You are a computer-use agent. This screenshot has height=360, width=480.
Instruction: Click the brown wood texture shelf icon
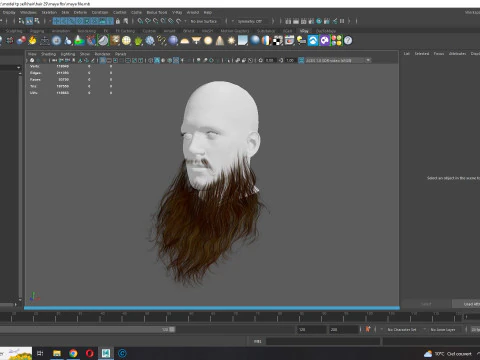(x=115, y=41)
